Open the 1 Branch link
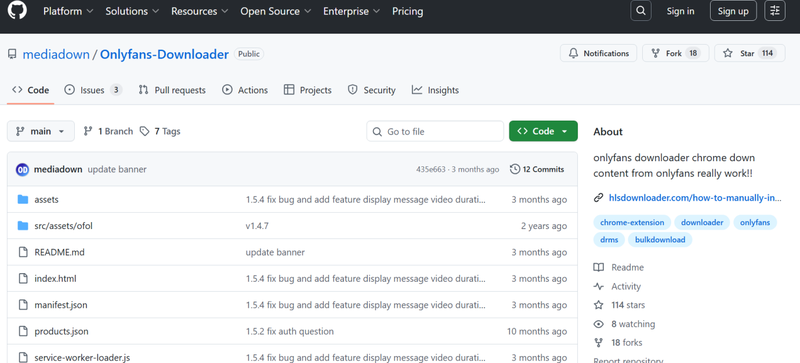Viewport: 800px width, 363px height. point(108,131)
